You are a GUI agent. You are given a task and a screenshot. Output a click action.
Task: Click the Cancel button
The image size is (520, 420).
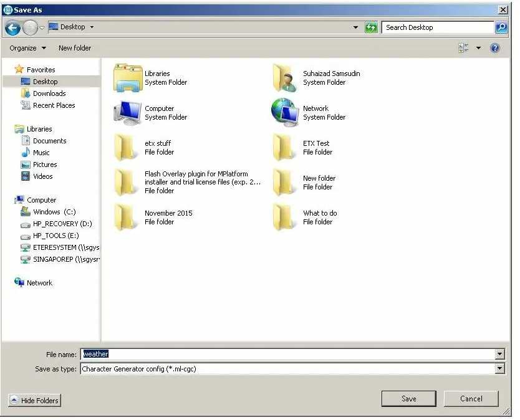[x=471, y=399]
